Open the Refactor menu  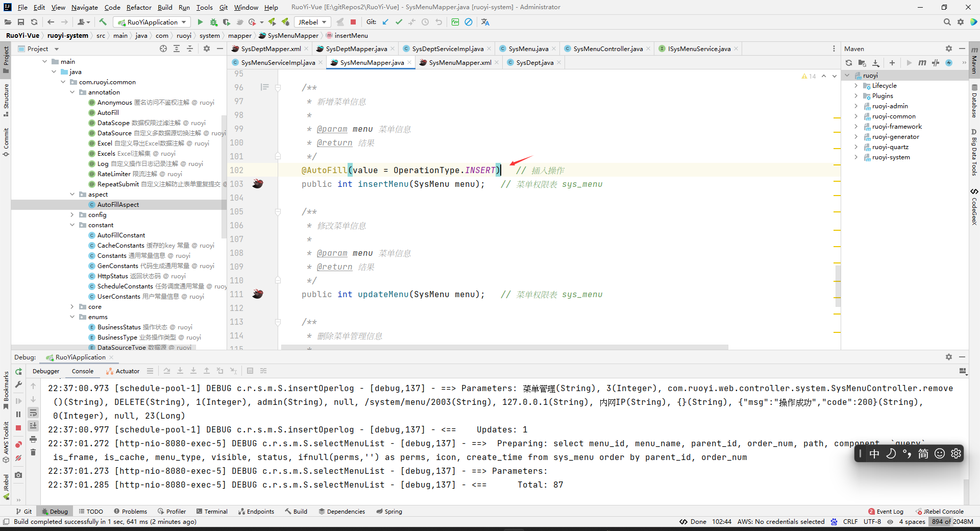coord(139,7)
